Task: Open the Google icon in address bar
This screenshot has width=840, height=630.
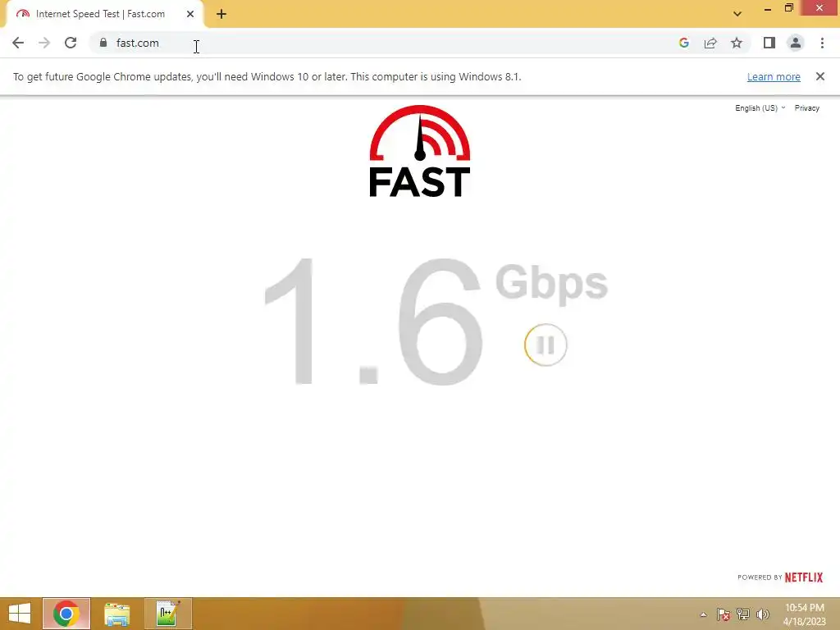Action: coord(683,43)
